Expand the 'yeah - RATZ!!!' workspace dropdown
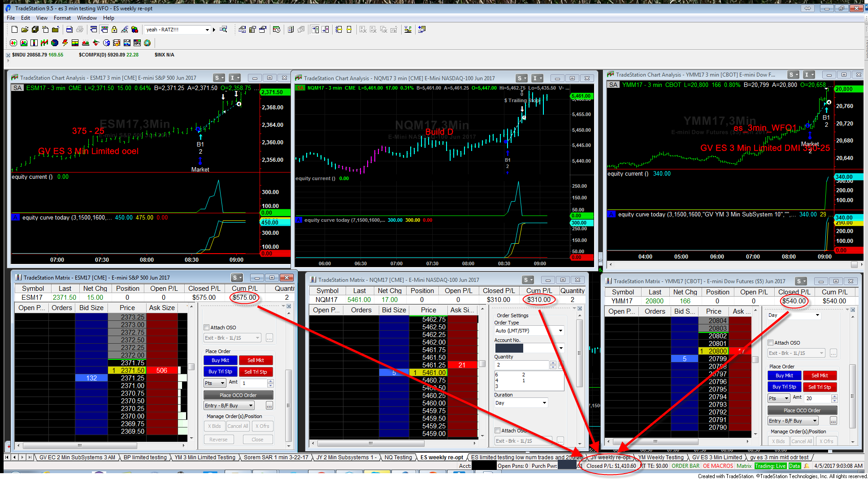 click(207, 30)
